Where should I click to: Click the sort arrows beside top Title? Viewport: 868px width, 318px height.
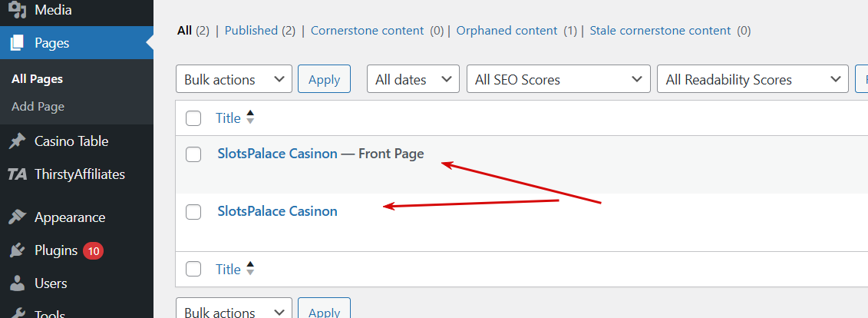coord(250,118)
